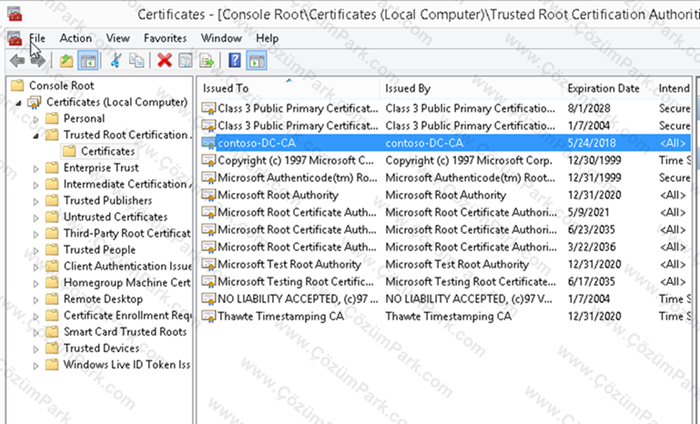Click the 12/30/1999 expiration date cell
700x424 pixels.
point(594,160)
